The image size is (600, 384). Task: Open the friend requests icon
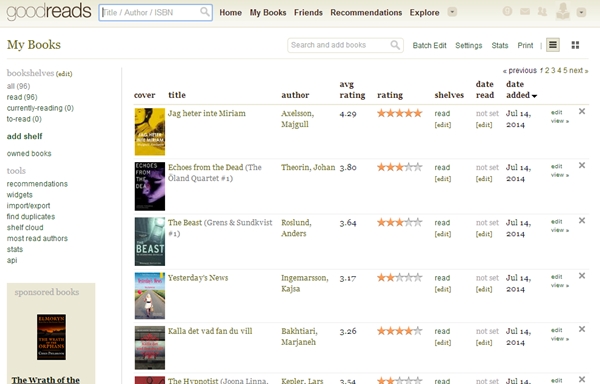pyautogui.click(x=542, y=11)
